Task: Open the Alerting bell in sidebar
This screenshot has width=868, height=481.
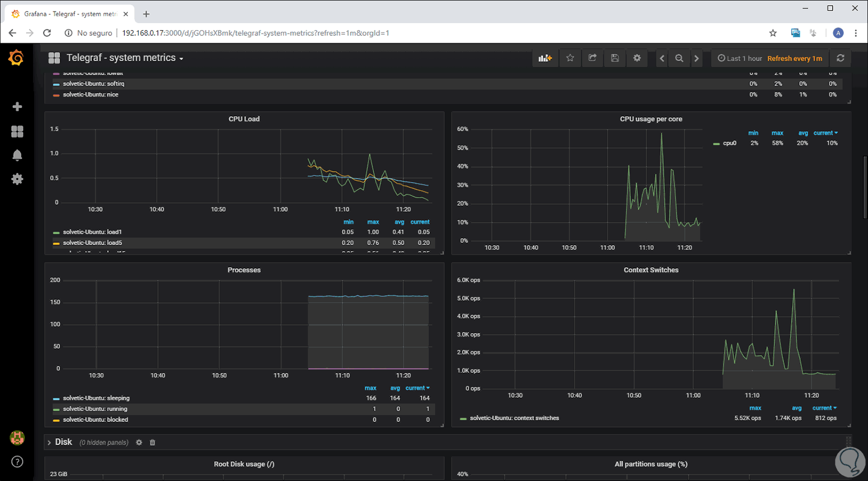Action: pos(17,155)
